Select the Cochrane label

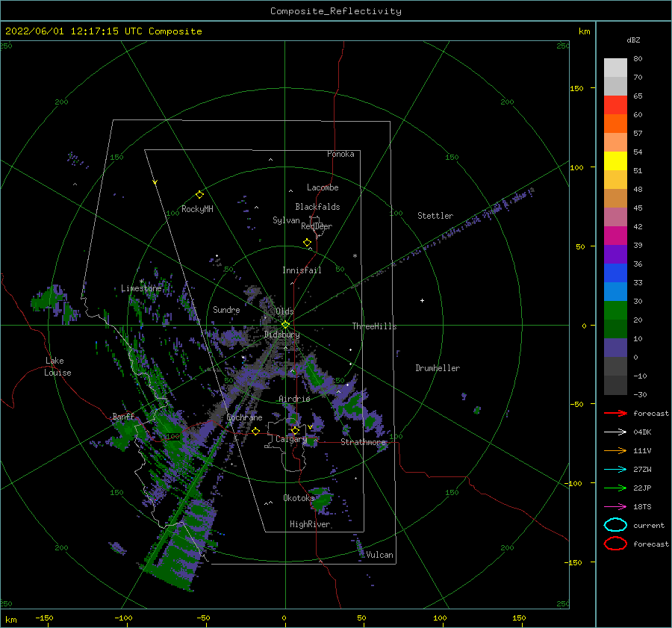click(x=244, y=417)
